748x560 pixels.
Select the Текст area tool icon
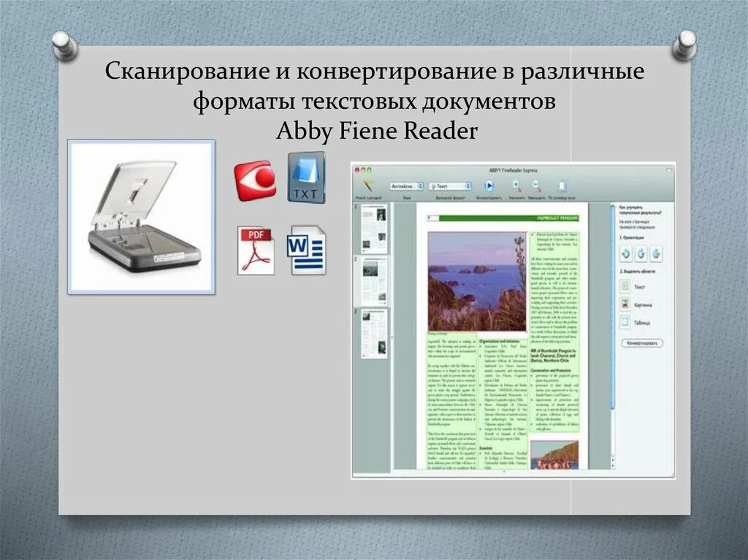[625, 286]
